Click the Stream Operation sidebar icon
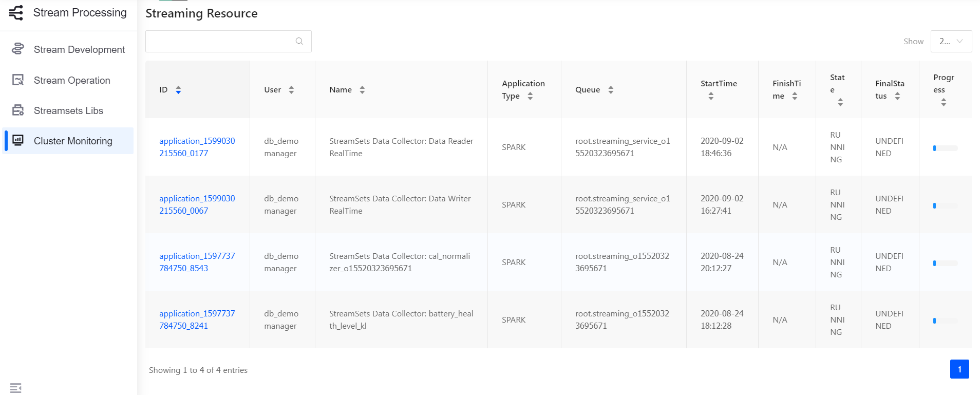The width and height of the screenshot is (980, 395). [18, 80]
